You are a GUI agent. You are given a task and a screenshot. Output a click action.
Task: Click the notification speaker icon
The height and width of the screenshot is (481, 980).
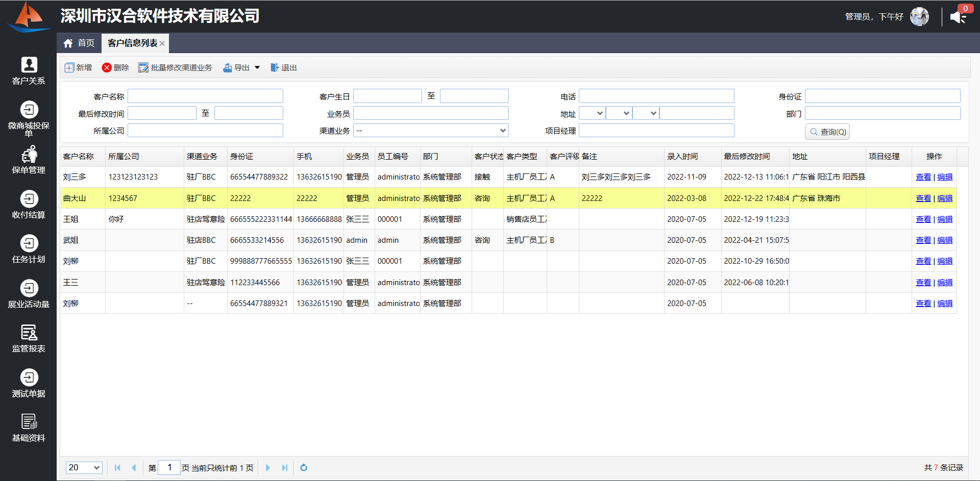coord(958,17)
